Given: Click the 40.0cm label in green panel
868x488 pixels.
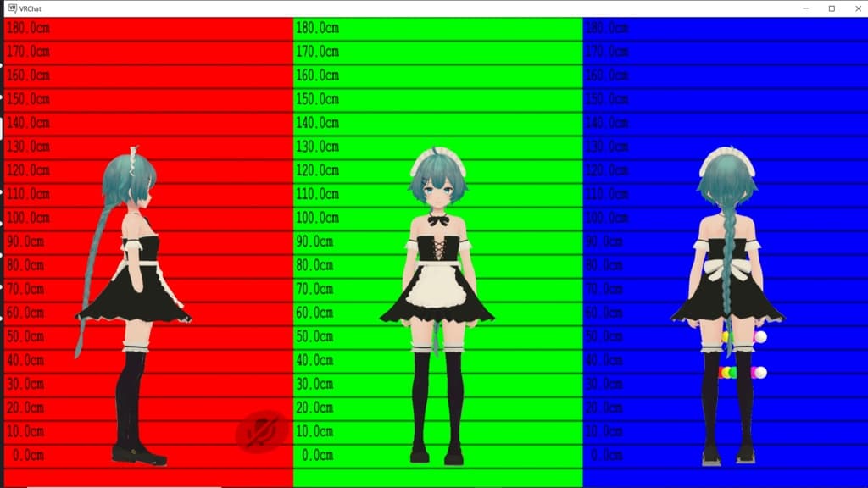Looking at the screenshot, I should [314, 361].
